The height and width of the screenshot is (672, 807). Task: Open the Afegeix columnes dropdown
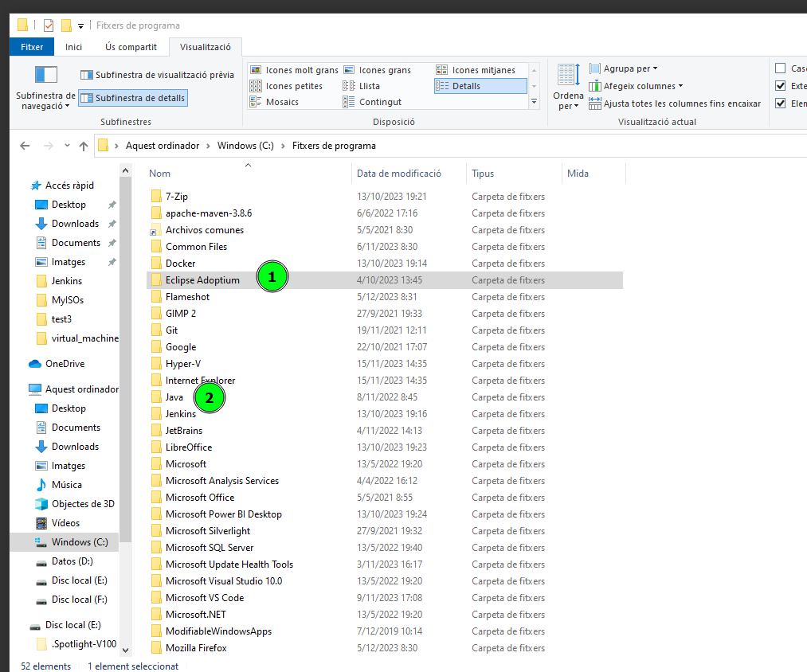coord(637,86)
